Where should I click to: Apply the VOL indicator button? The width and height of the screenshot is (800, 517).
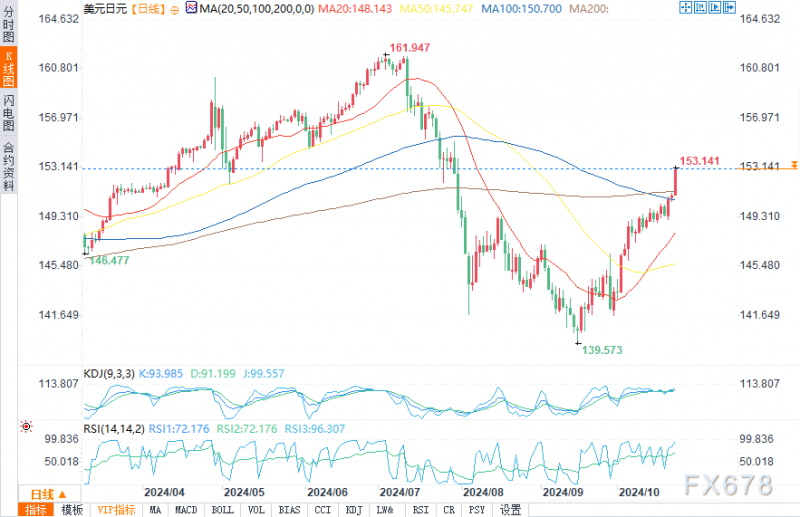click(x=256, y=510)
